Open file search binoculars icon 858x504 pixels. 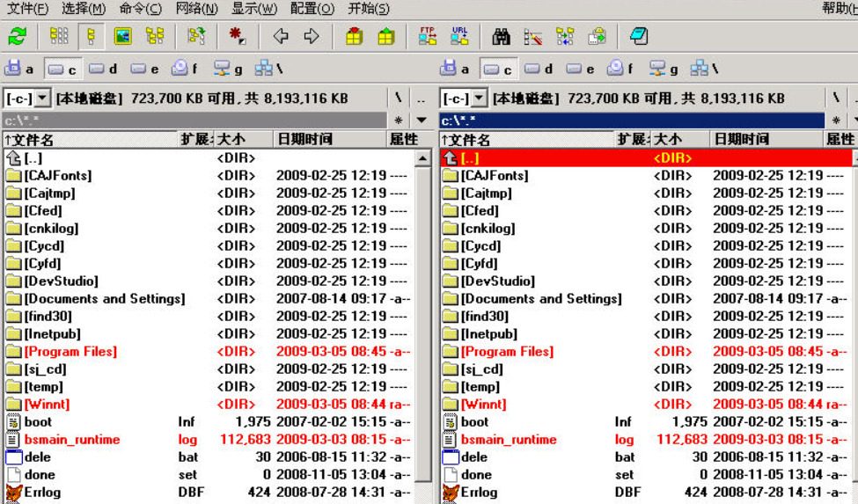501,37
